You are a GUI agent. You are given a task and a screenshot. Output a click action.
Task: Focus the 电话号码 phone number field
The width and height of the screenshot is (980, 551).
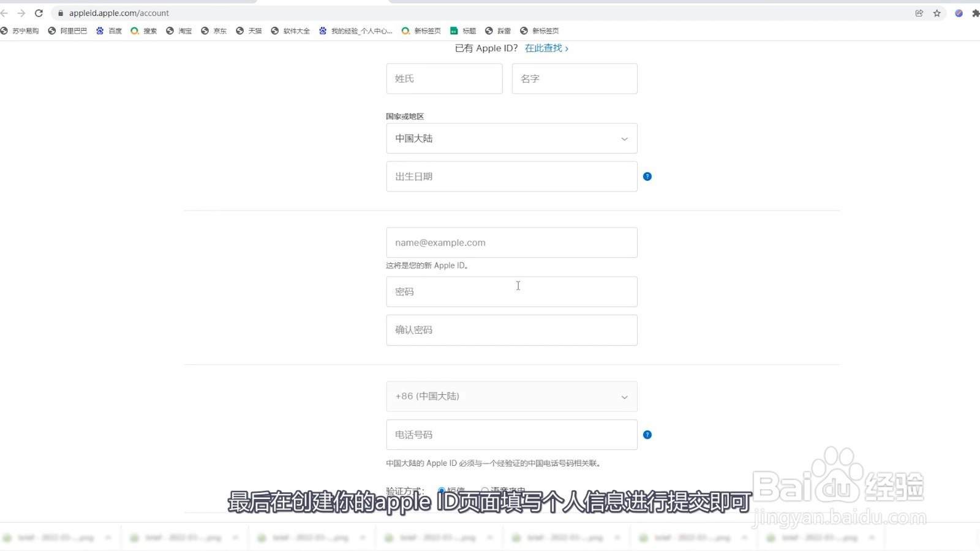pos(511,435)
